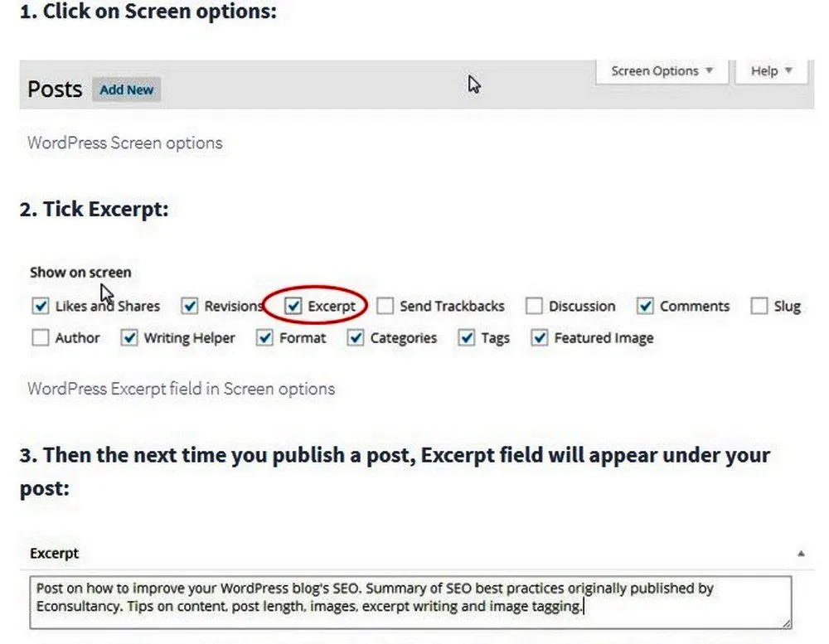829x644 pixels.
Task: Enable the Discussion checkbox
Action: [534, 306]
